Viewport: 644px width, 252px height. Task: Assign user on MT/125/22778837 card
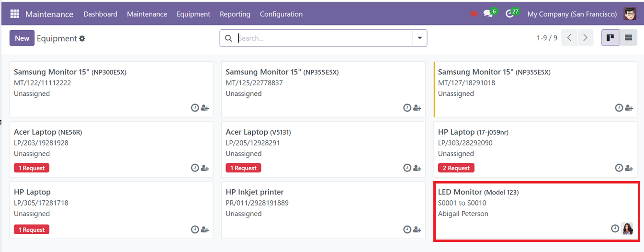tap(417, 108)
